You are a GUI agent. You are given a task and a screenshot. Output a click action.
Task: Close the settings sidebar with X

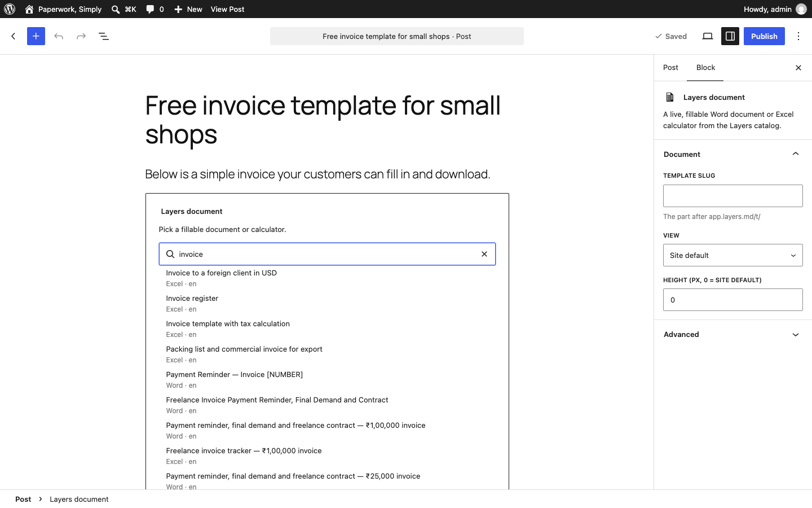[798, 68]
